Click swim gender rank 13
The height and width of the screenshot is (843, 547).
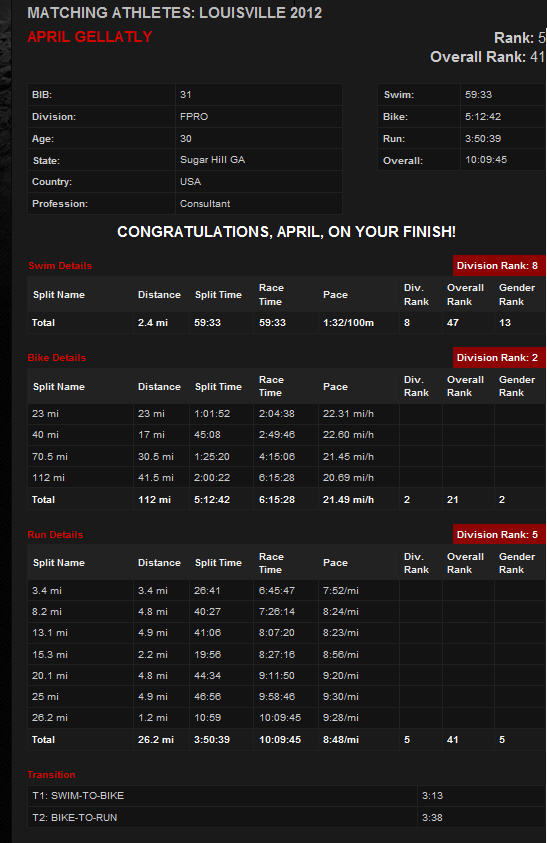(505, 323)
